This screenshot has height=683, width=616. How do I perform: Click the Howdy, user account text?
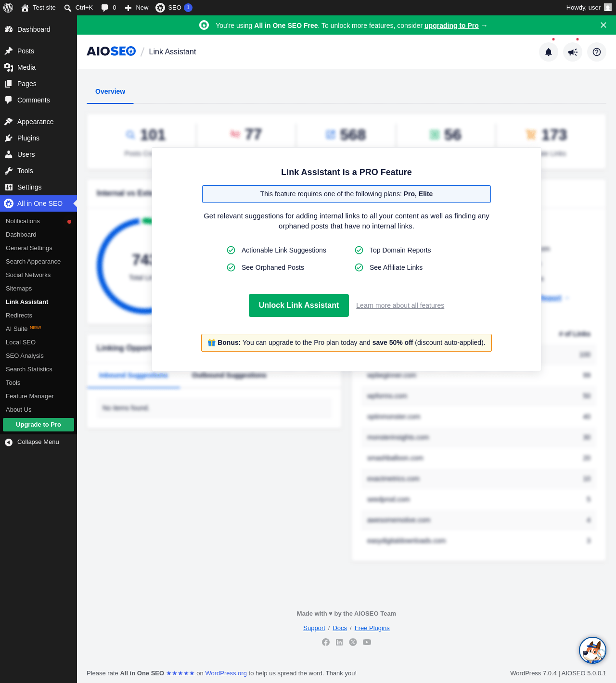583,8
